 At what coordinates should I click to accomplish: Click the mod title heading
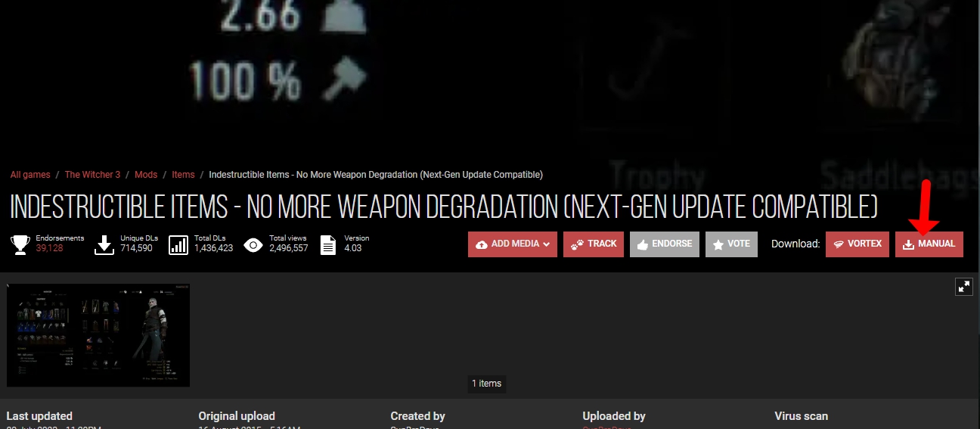(x=444, y=207)
